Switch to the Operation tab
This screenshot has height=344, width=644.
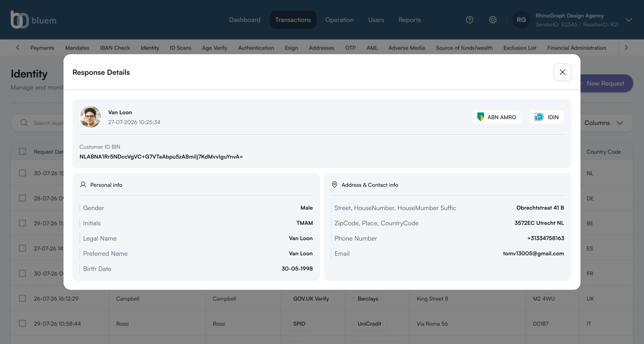339,20
